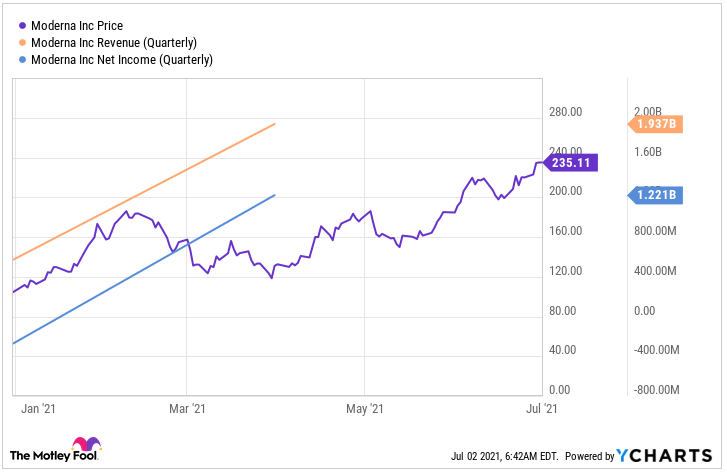Select Moderna Inc Revenue (Quarterly) legend label
Viewport: 727px width, 473px height.
point(113,42)
